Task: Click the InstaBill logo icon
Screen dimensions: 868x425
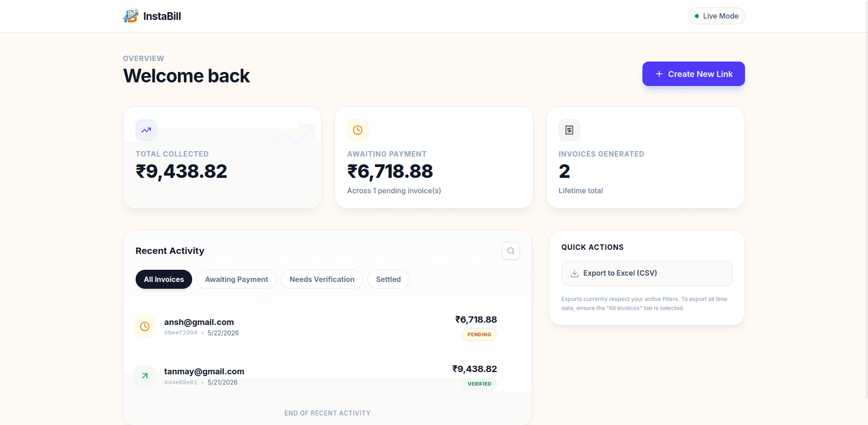Action: [131, 16]
